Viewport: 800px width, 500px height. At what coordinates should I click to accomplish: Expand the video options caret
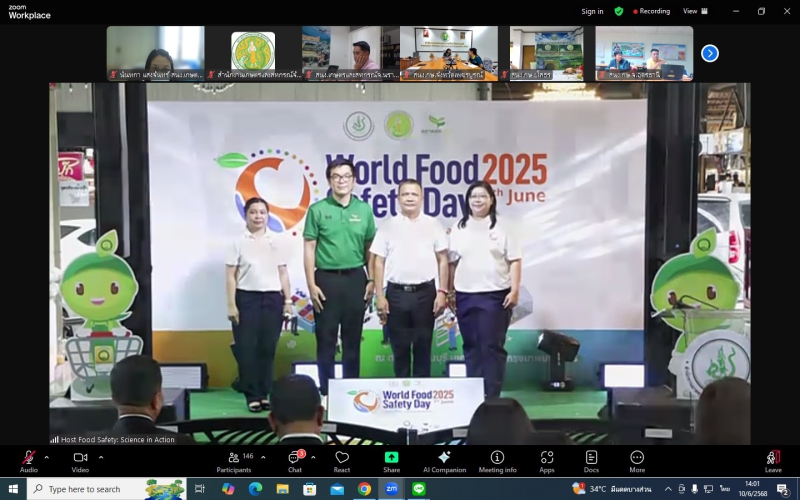click(x=101, y=457)
